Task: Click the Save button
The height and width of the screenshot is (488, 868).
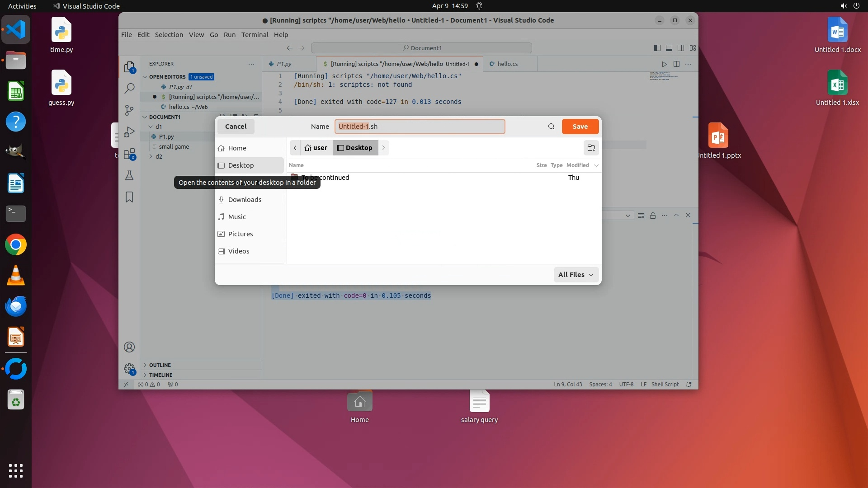Action: click(x=580, y=127)
